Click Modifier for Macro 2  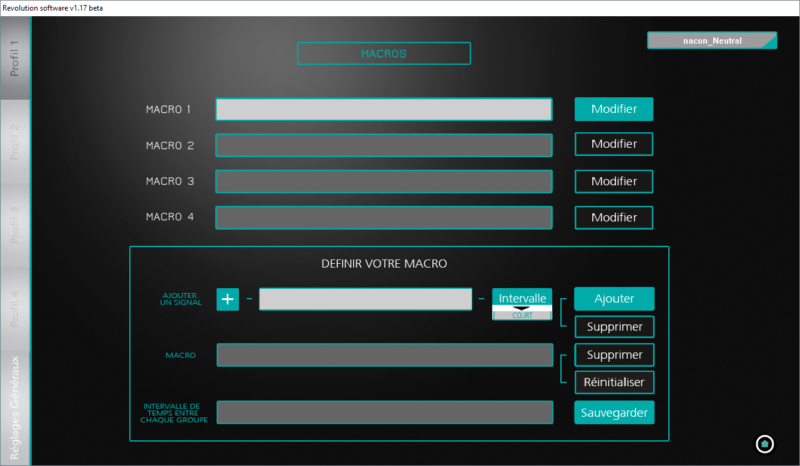tap(614, 144)
